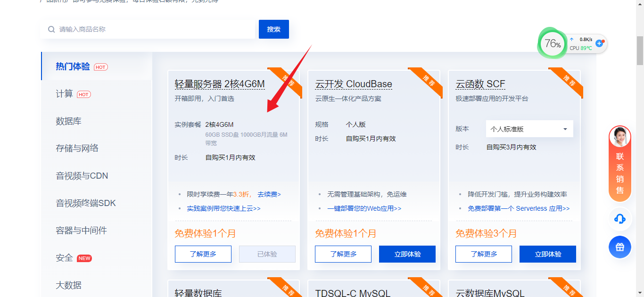The height and width of the screenshot is (297, 644).
Task: Open 云函数 SCF title link
Action: [x=480, y=84]
